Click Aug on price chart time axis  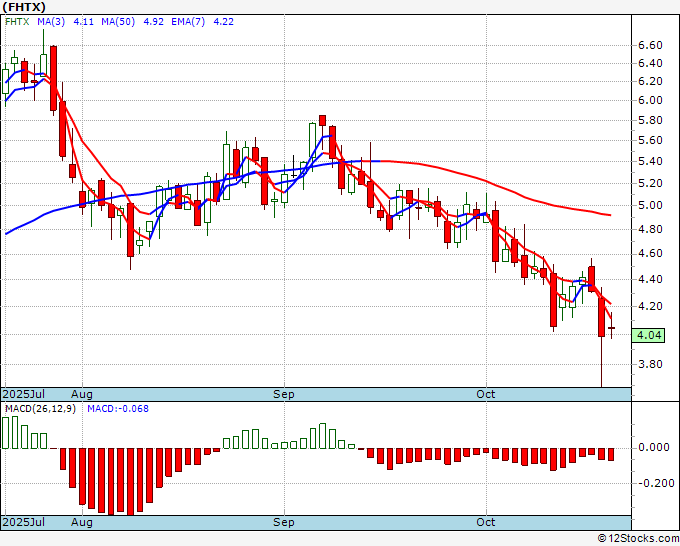click(82, 394)
